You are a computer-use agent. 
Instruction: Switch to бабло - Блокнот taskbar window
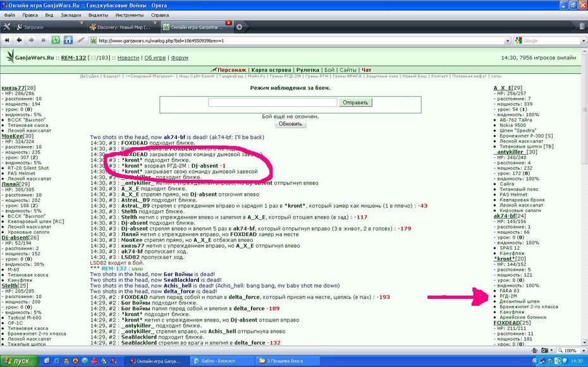(223, 361)
